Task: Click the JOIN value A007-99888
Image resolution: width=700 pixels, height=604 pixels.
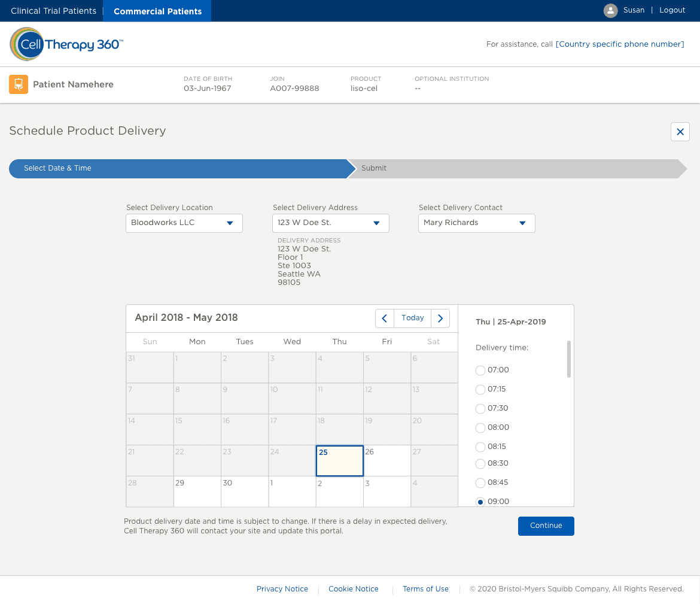Action: click(x=294, y=89)
